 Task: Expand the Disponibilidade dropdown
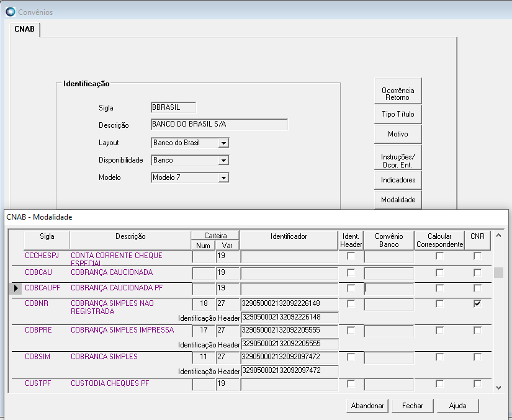coord(223,160)
